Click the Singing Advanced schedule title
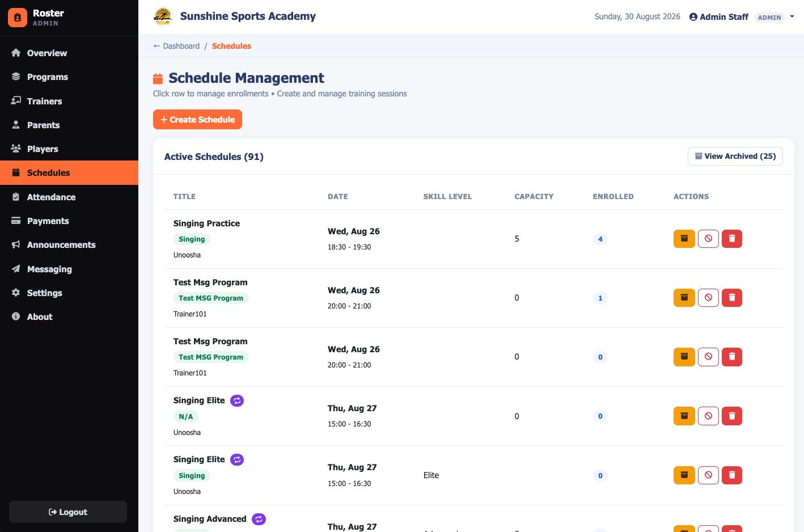 click(210, 519)
